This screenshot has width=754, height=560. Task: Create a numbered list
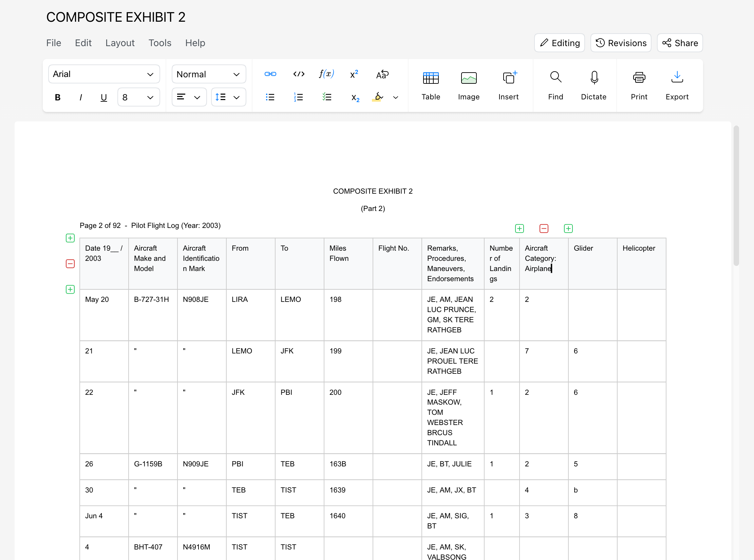coord(298,97)
